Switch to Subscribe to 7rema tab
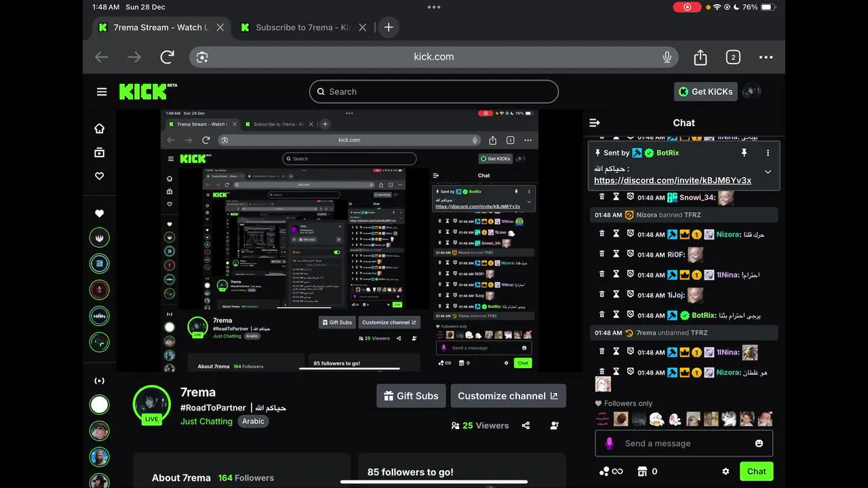This screenshot has width=868, height=488. point(304,28)
